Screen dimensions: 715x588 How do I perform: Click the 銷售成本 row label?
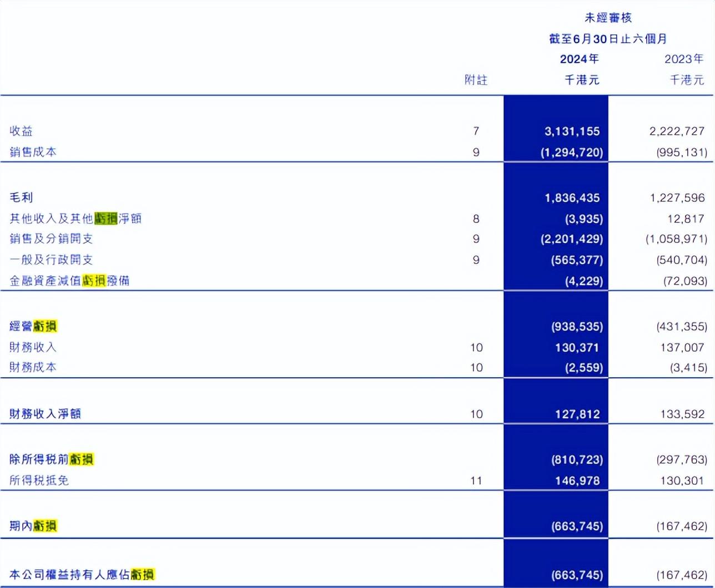[33, 152]
